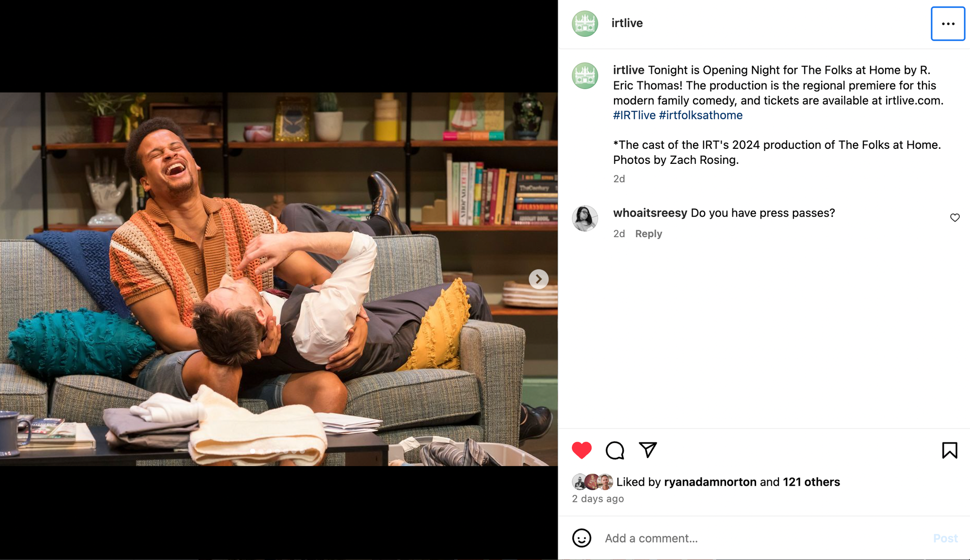Reply to whoaitsreesy's comment

648,234
